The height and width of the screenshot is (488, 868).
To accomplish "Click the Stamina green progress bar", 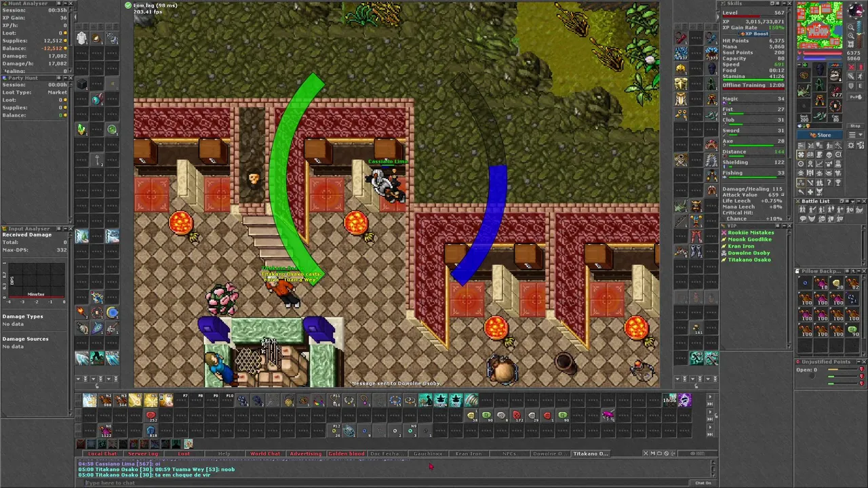I will point(753,80).
